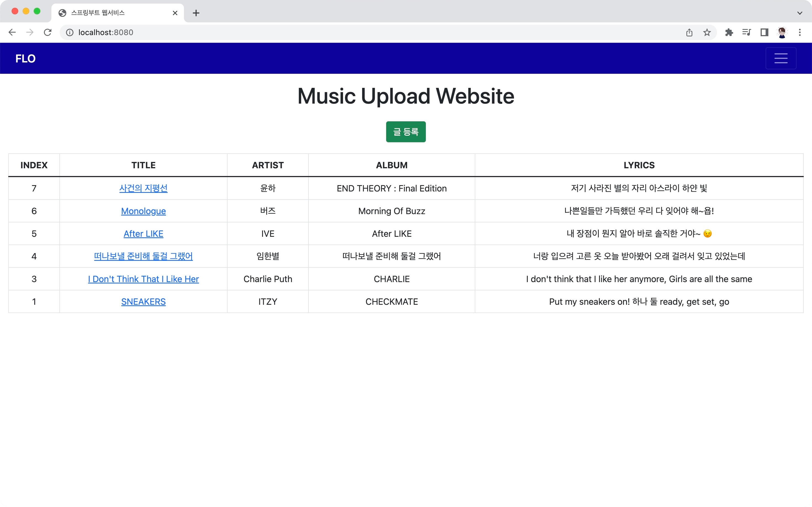The width and height of the screenshot is (812, 507).
Task: Open Chrome three-dot menu
Action: point(800,32)
